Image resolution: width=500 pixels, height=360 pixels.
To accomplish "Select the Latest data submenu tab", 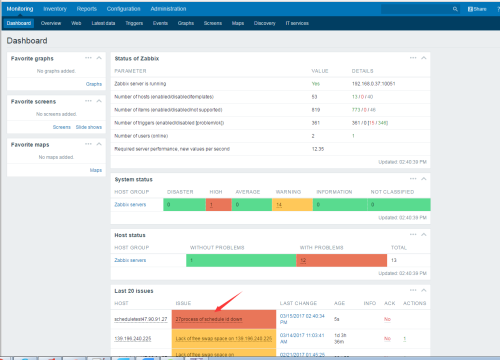I will point(103,23).
